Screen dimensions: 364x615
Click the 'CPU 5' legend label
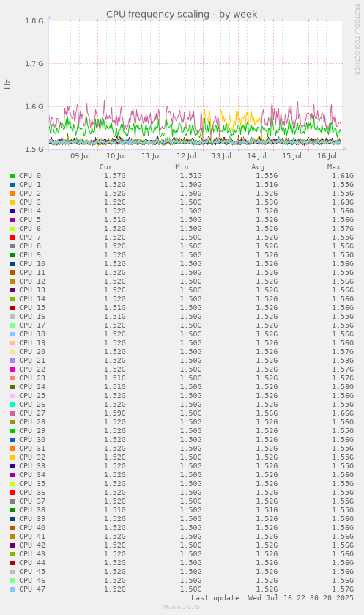pyautogui.click(x=30, y=220)
